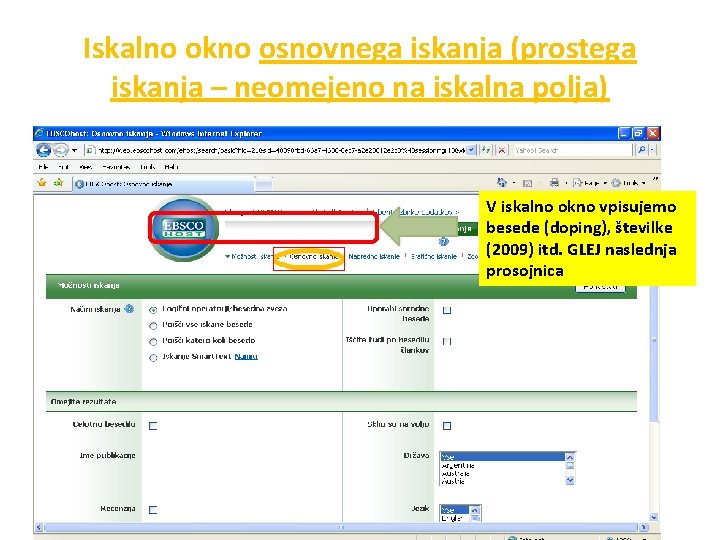Screen dimensions: 720x540
Task: Open a new blank browser tab
Action: 264,184
